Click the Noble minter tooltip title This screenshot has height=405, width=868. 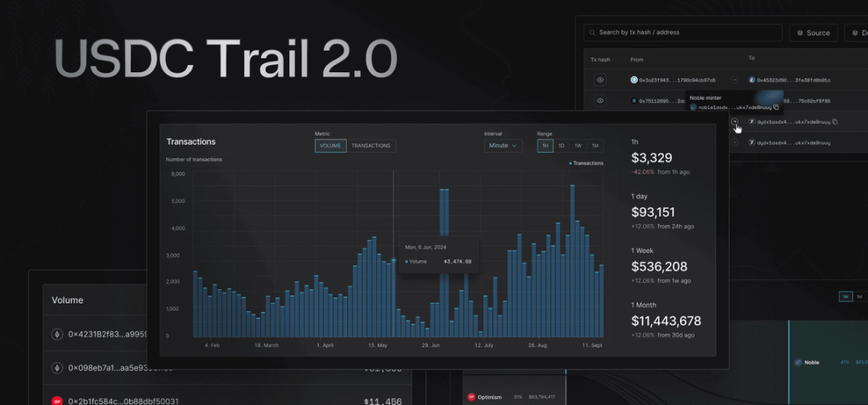click(706, 98)
